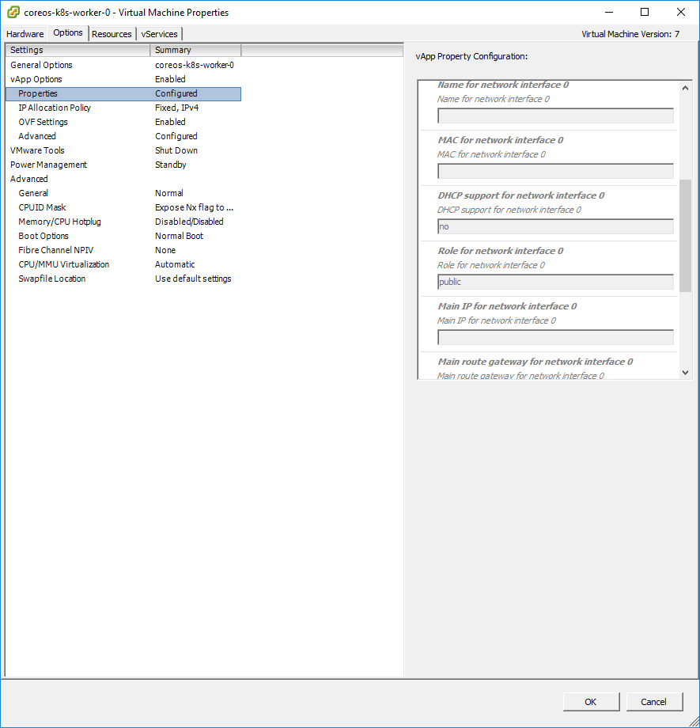Click the DHCP support field showing no

pos(554,226)
